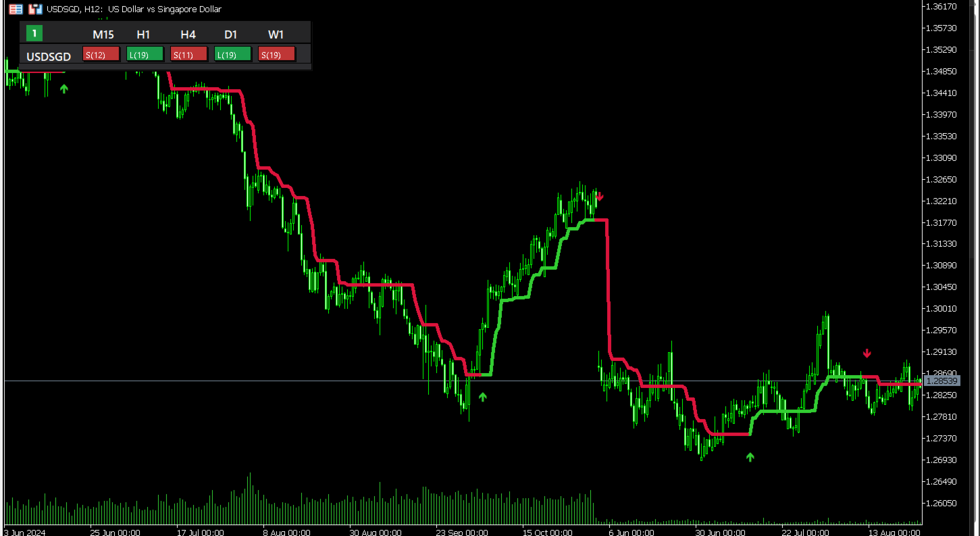The image size is (980, 536).
Task: Click the 1.34850 price scale label
Action: point(943,71)
